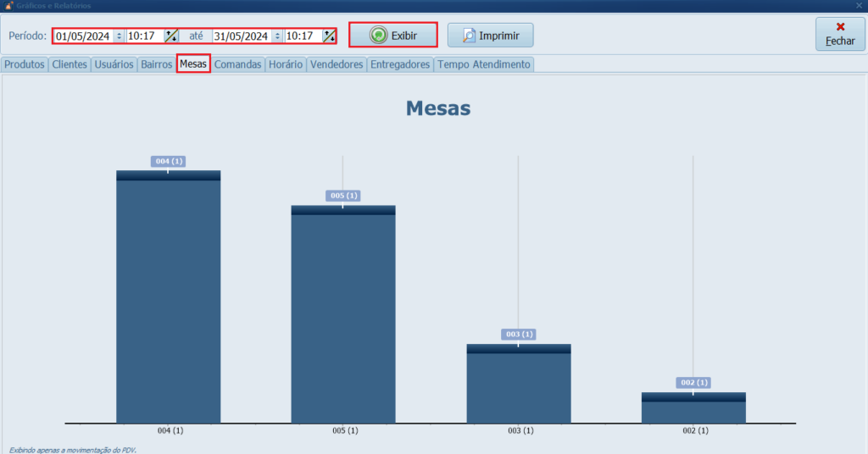Click the app icon in title bar
The image size is (868, 454).
(8, 6)
